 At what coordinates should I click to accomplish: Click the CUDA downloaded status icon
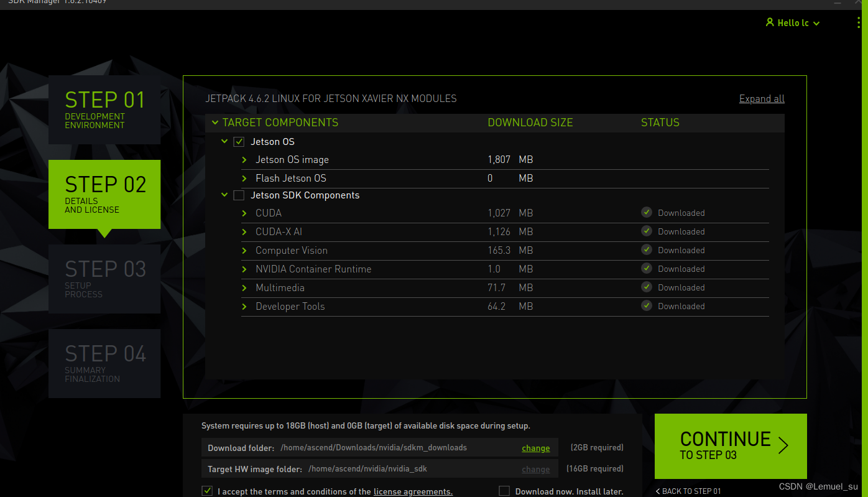(647, 212)
